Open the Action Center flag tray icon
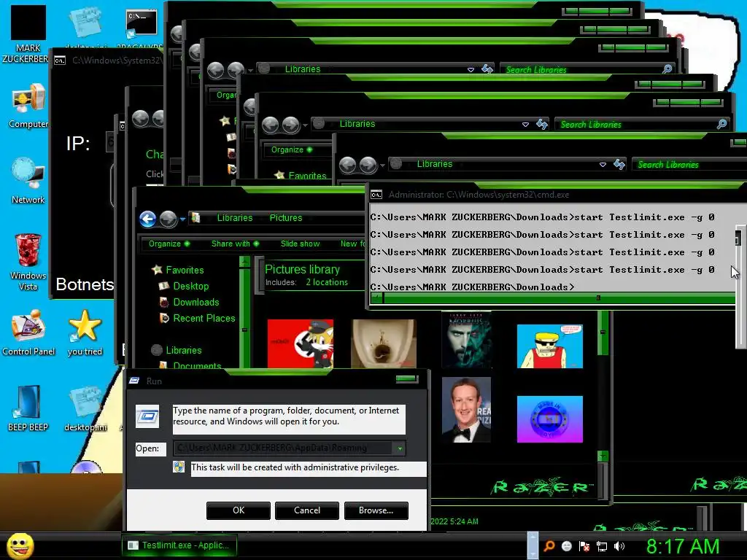Image resolution: width=747 pixels, height=560 pixels. 584,546
